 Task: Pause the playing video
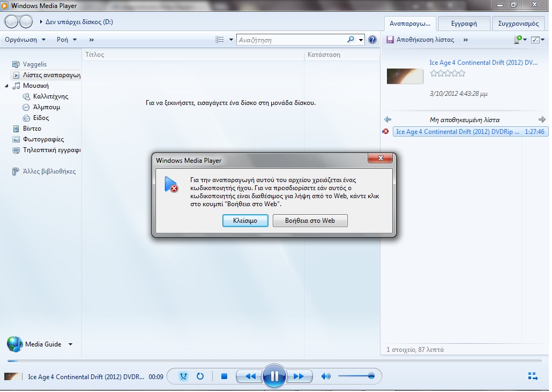click(x=274, y=376)
